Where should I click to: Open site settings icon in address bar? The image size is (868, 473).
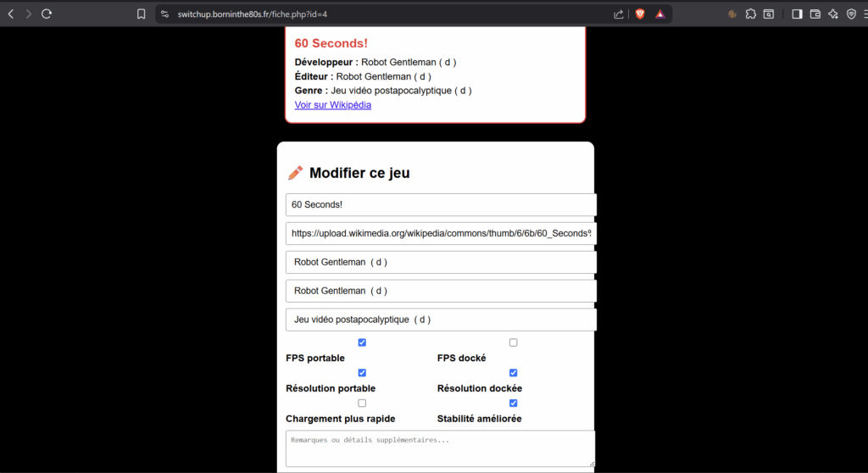tap(164, 14)
